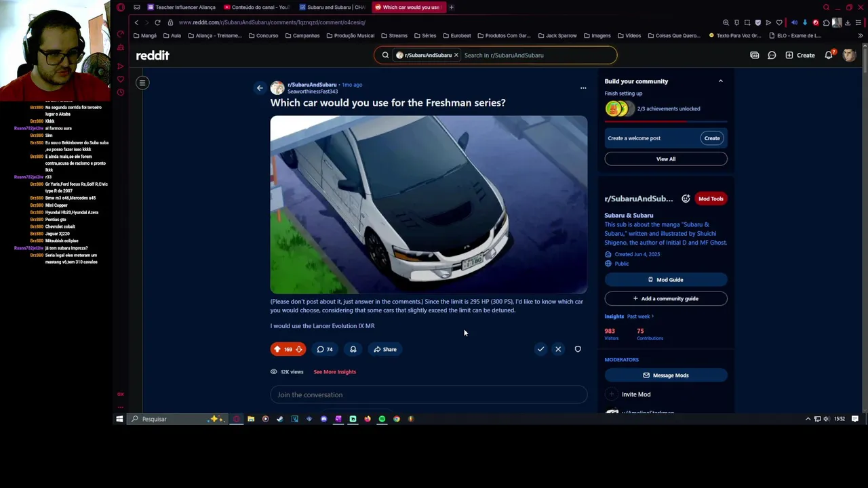Open the 74 comments button

325,349
